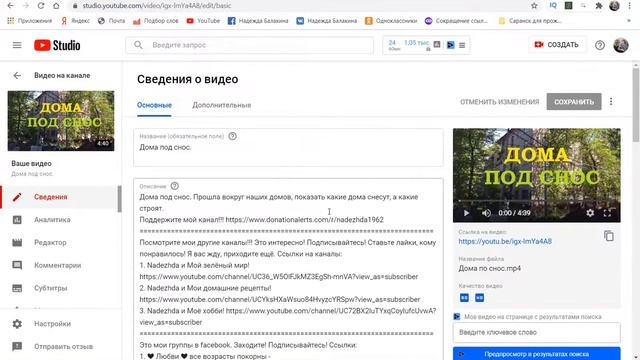640x360 pixels.
Task: Click the browser home icon
Action: (x=56, y=6)
